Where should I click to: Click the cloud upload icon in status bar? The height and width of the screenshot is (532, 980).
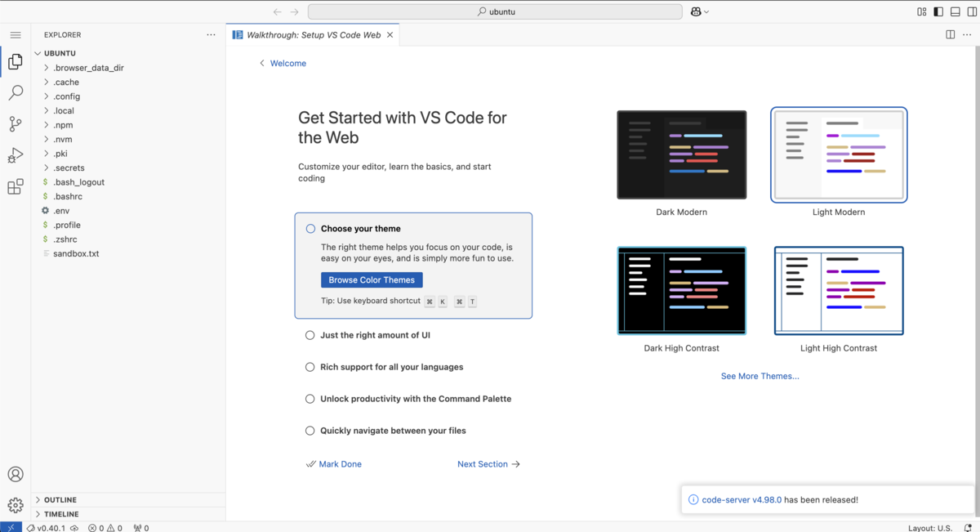(74, 528)
